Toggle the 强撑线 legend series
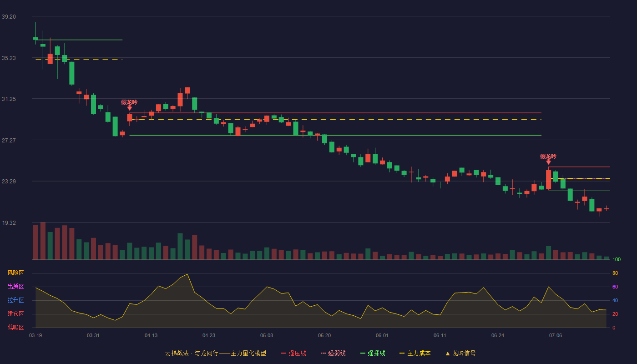This screenshot has height=364, width=637. 373,353
